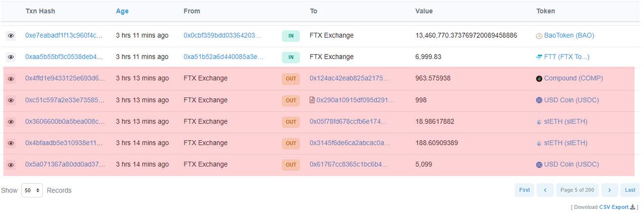This screenshot has height=216, width=644.
Task: Open the records-per-page dropdown showing 50
Action: click(x=32, y=190)
